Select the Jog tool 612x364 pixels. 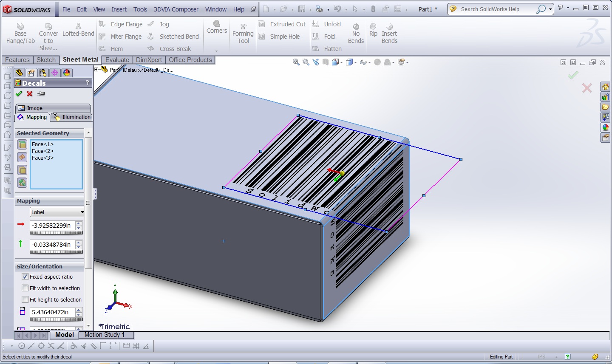click(159, 24)
